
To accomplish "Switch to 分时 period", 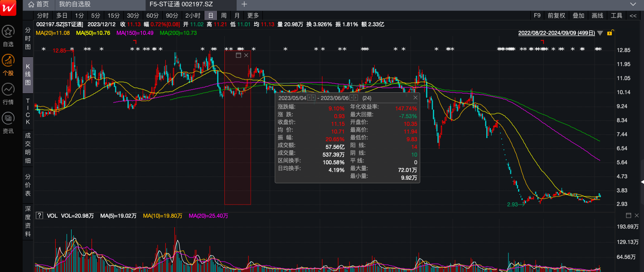I will (x=43, y=15).
